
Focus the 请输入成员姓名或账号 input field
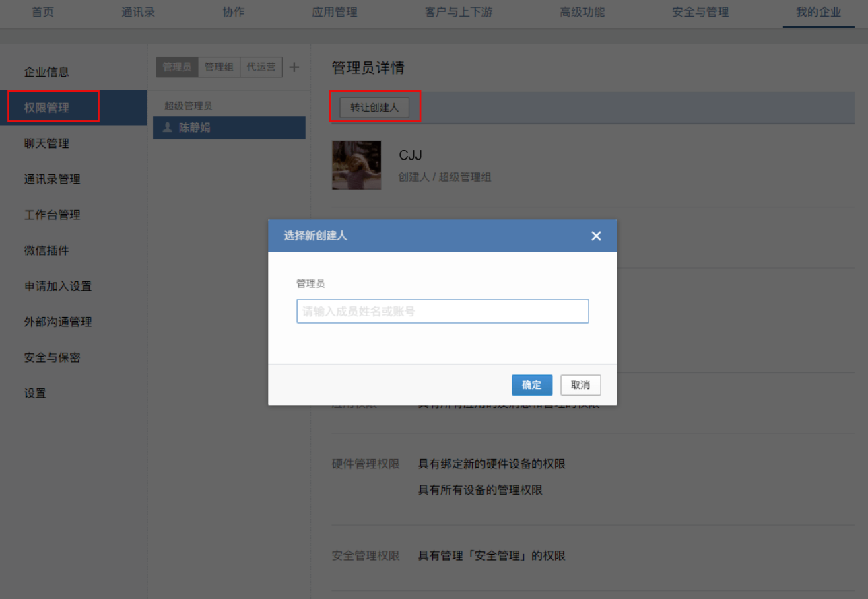point(442,311)
